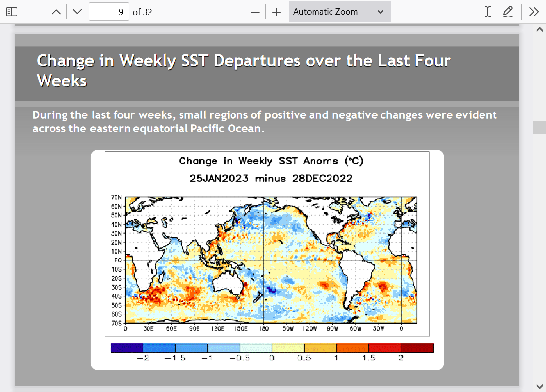The width and height of the screenshot is (546, 392).
Task: Click the page number field showing 9
Action: 109,12
